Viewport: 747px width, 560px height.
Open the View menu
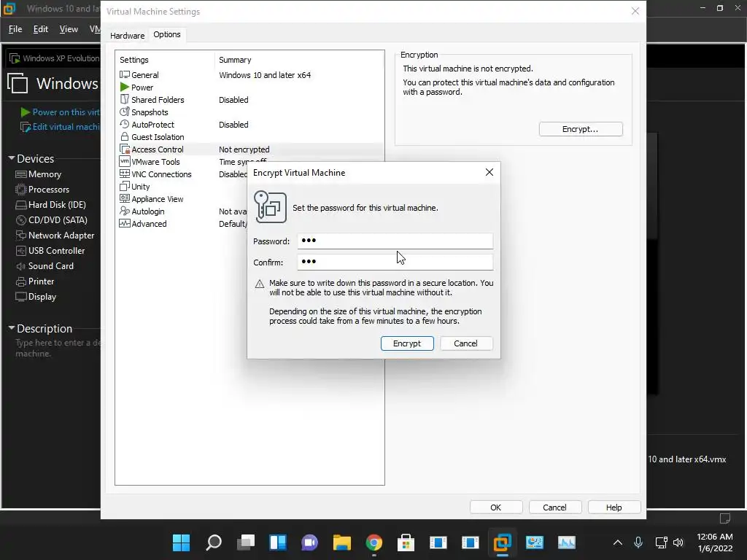pyautogui.click(x=69, y=29)
